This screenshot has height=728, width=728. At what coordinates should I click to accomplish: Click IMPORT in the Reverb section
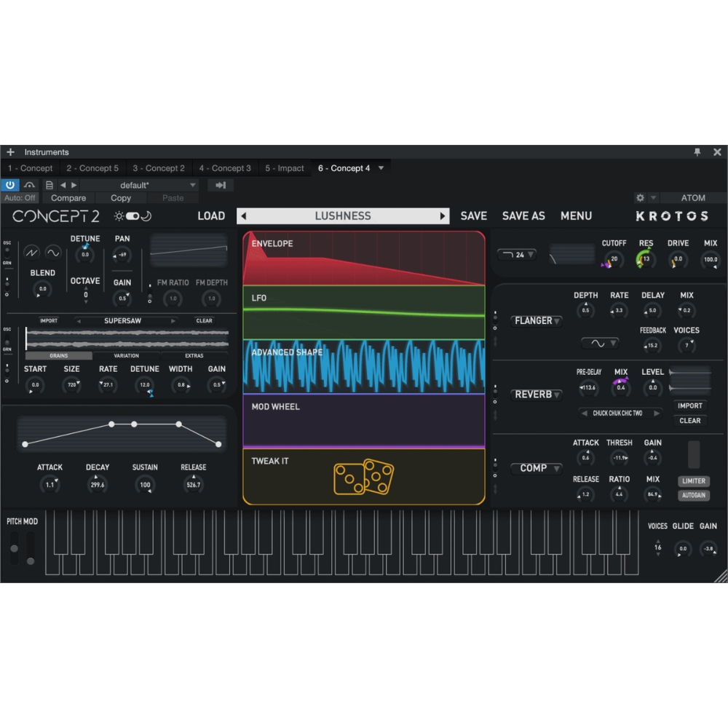[689, 405]
